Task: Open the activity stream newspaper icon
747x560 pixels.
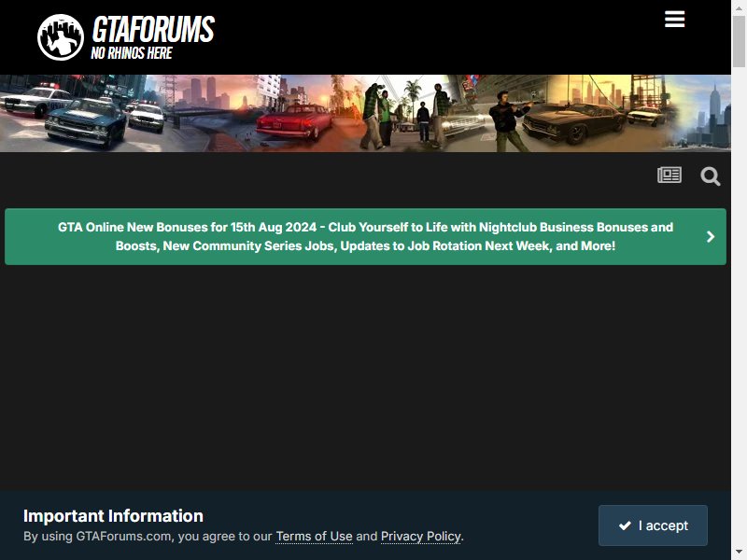Action: [x=669, y=175]
